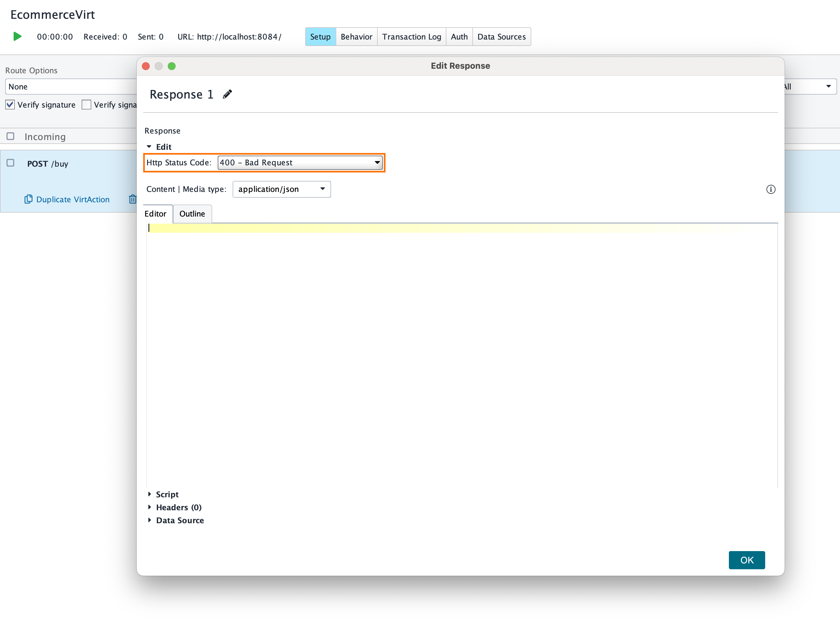Open the info icon next to media type
This screenshot has width=840, height=625.
771,189
